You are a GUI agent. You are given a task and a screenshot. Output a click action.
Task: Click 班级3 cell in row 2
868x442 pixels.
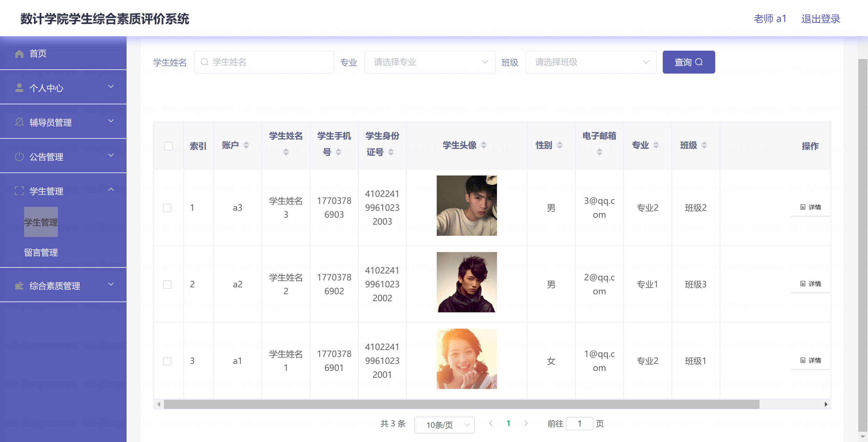[696, 284]
